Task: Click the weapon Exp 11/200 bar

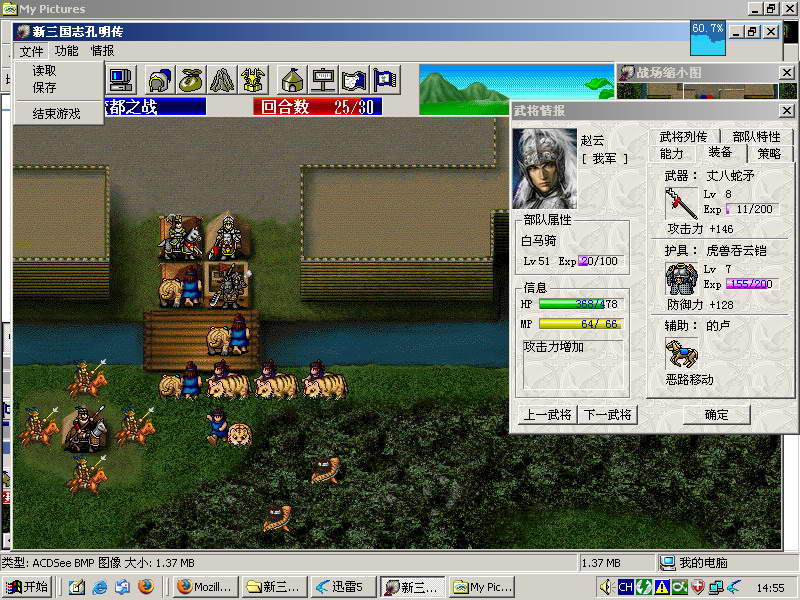Action: pos(753,209)
